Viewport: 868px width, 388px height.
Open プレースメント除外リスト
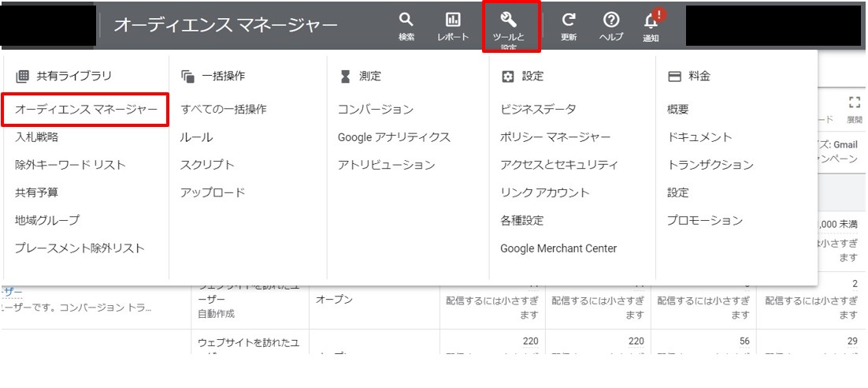point(80,248)
